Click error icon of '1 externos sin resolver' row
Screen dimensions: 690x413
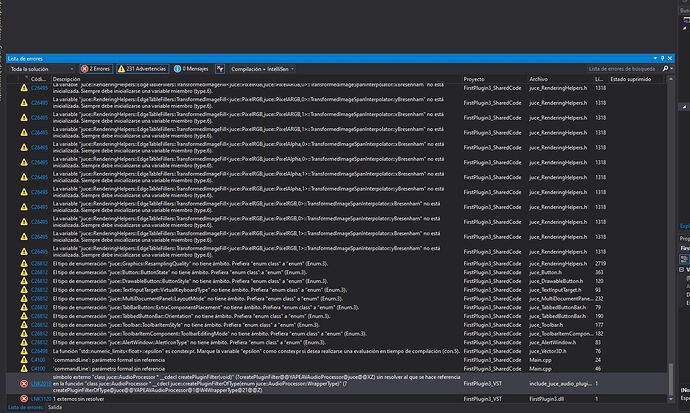[24, 399]
